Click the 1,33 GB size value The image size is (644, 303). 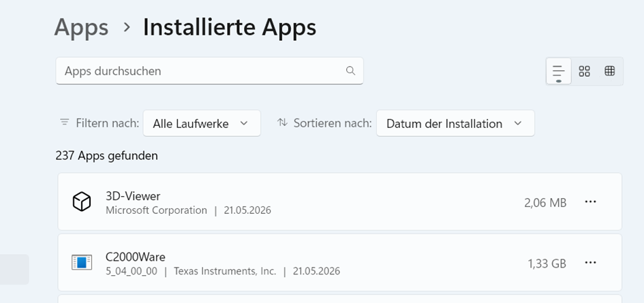[x=547, y=264]
